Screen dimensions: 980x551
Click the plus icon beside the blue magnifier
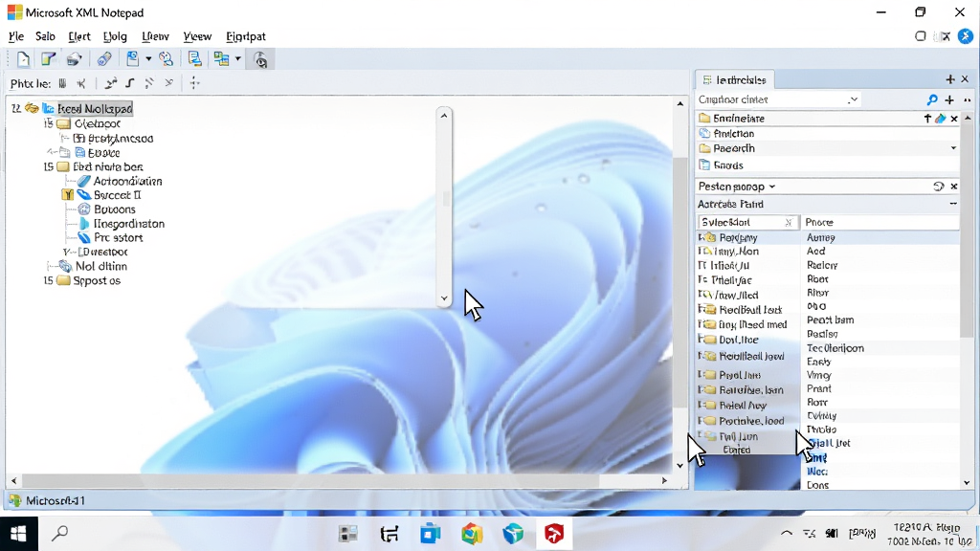pos(949,99)
